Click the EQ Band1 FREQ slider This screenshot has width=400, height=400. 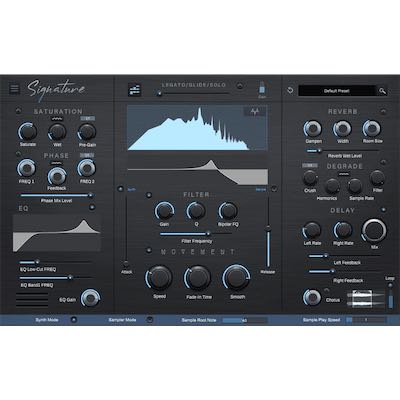(56, 277)
